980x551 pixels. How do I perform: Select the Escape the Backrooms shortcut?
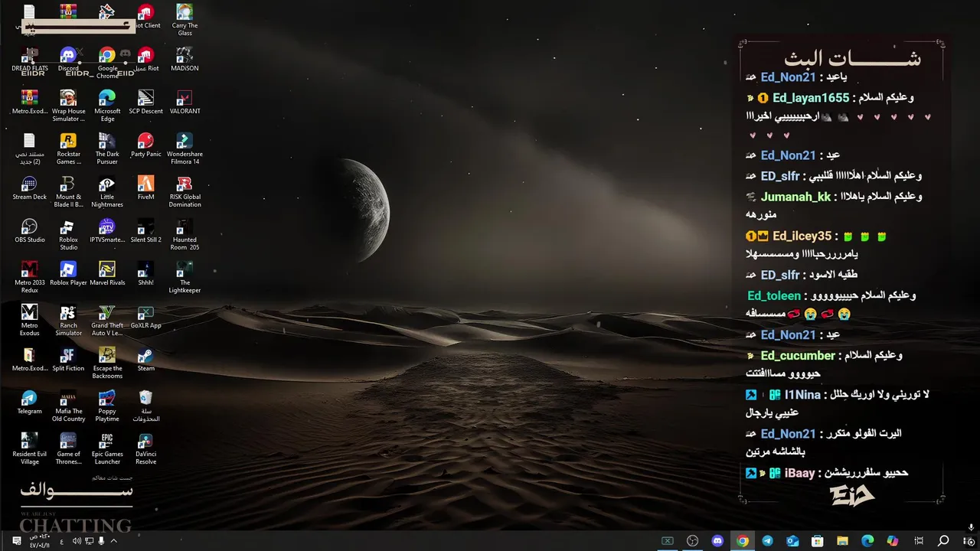coord(107,363)
